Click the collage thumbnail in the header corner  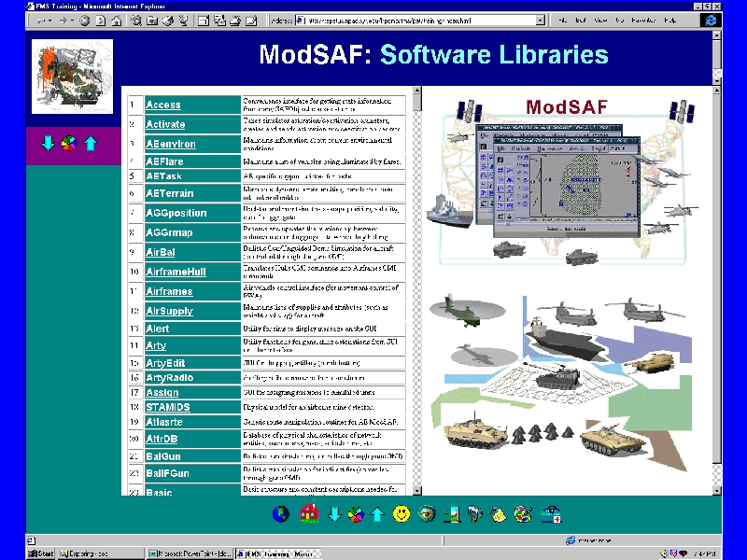click(73, 77)
